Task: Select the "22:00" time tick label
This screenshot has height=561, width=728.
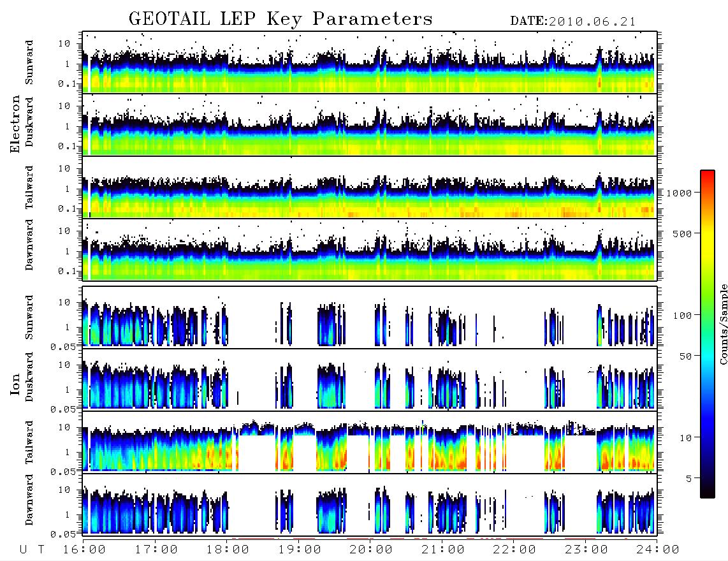Action: tap(514, 550)
